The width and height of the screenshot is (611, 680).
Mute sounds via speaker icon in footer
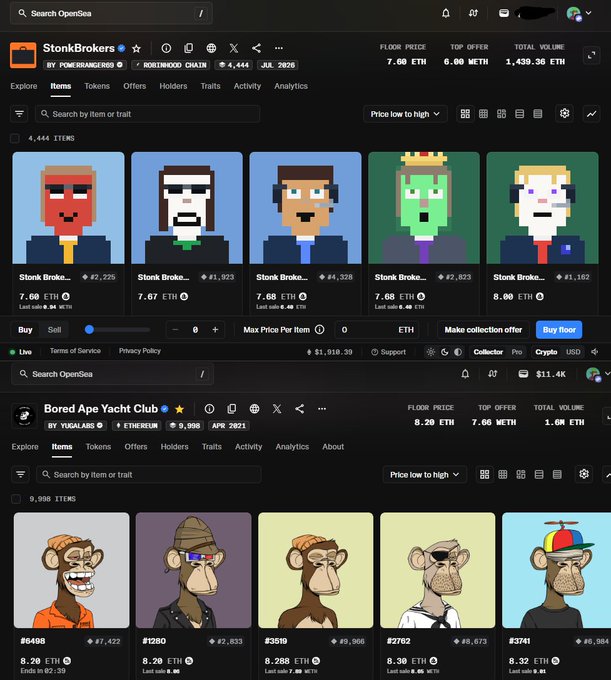[595, 352]
